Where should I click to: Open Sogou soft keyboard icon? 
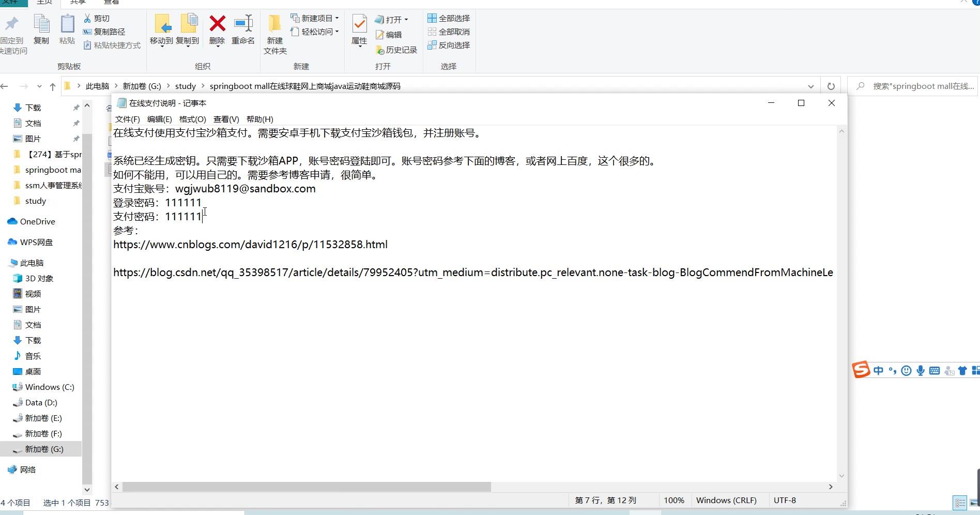click(935, 370)
